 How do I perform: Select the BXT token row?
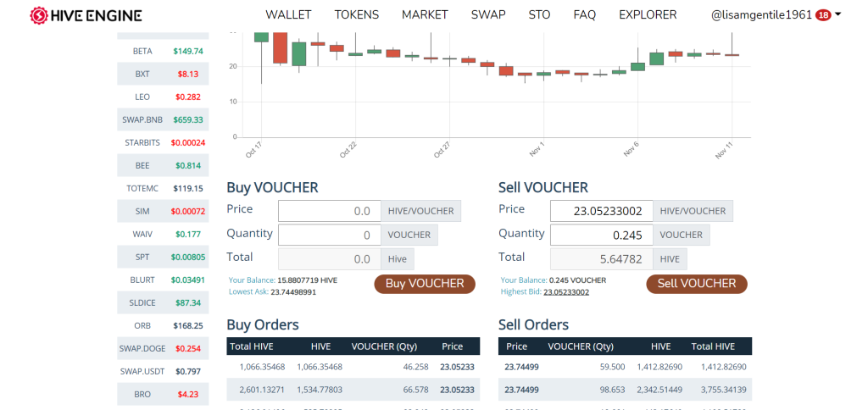[163, 74]
